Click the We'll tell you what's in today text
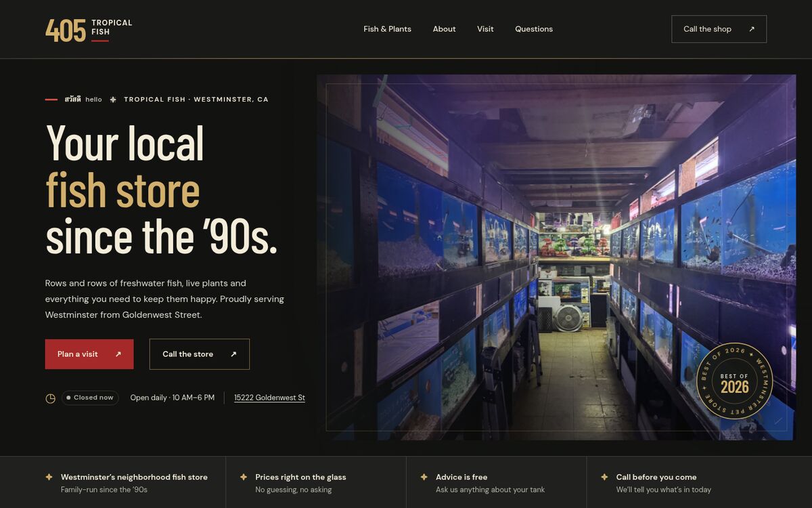Image resolution: width=812 pixels, height=508 pixels. coord(664,490)
